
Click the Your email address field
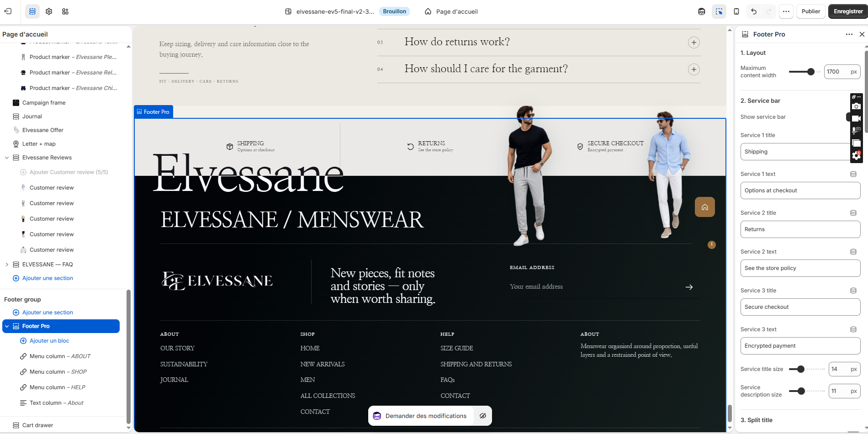point(594,287)
